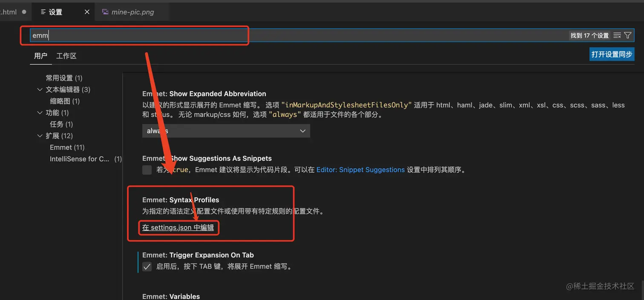Open the settings filter funnel icon
644x300 pixels.
pos(628,35)
